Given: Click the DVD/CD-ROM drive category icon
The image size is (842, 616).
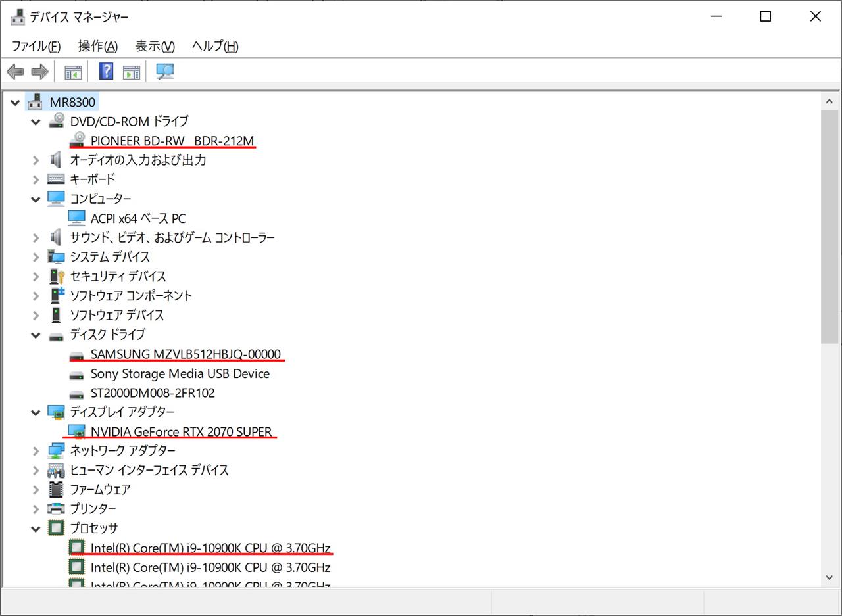Looking at the screenshot, I should click(57, 121).
